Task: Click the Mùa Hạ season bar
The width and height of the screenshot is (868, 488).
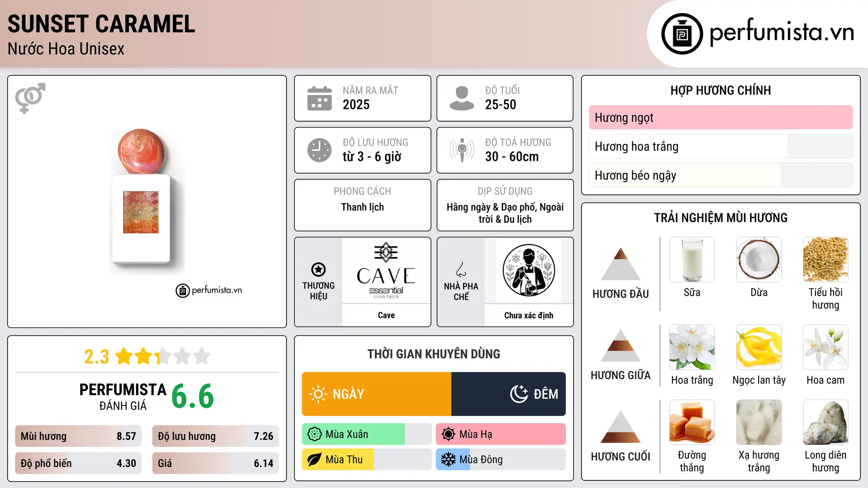Action: pyautogui.click(x=501, y=434)
